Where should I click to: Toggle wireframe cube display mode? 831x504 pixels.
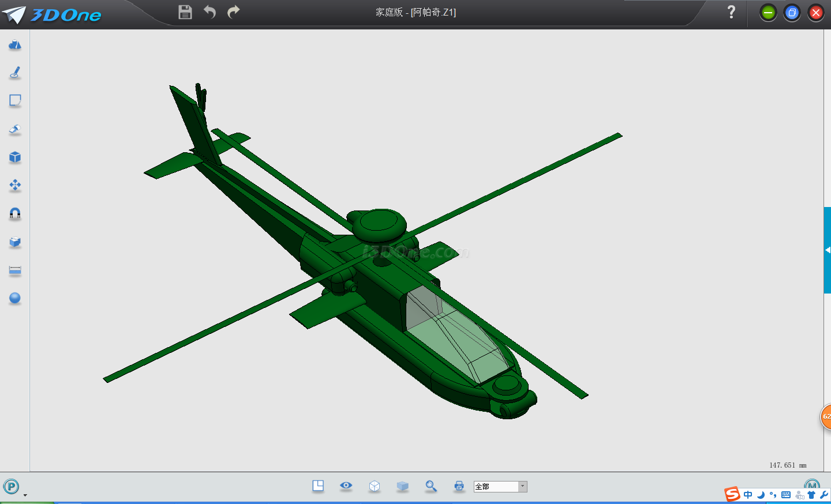(x=375, y=486)
